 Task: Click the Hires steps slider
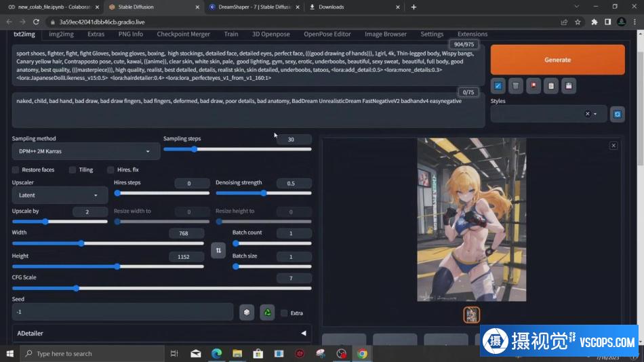point(162,193)
